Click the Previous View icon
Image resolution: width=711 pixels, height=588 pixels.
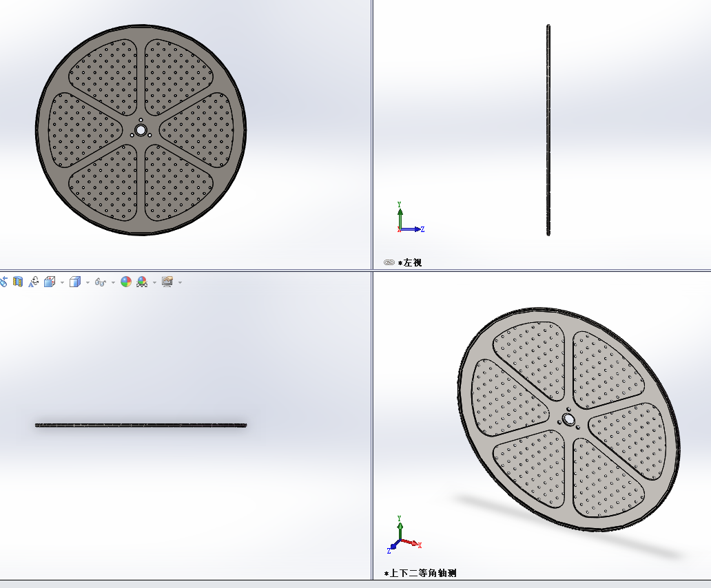tap(3, 282)
